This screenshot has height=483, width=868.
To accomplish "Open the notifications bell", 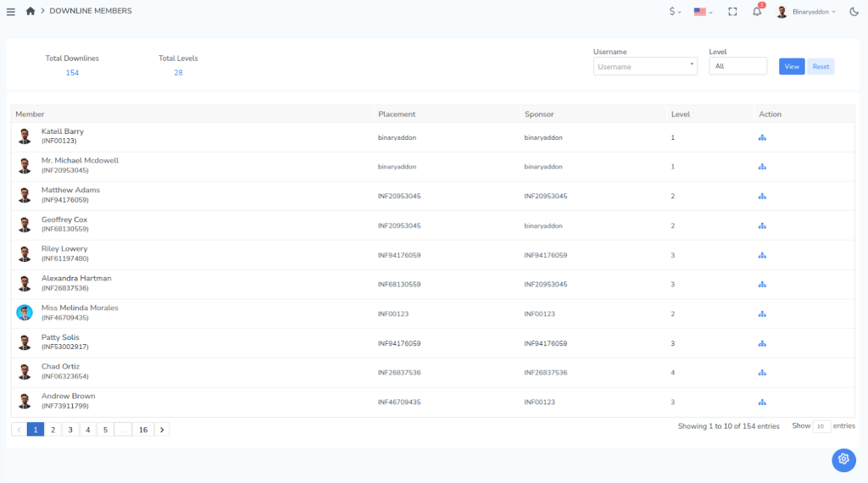I will (x=757, y=12).
